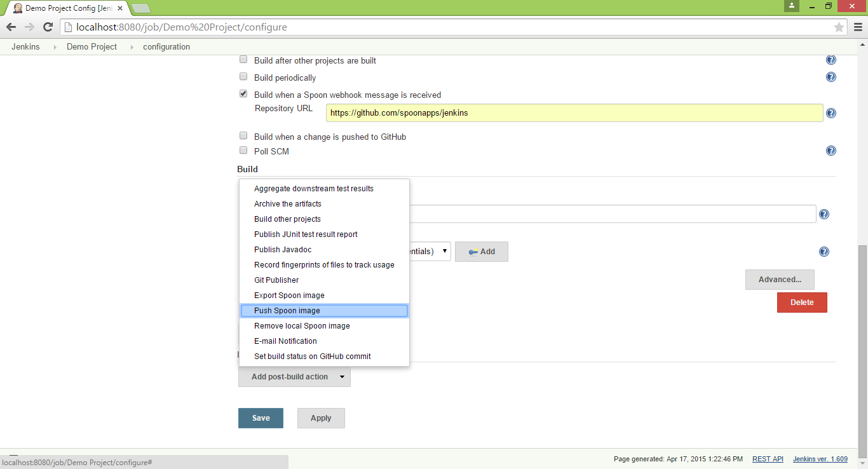Viewport: 868px width, 469px height.
Task: Select Record fingerprints of files option
Action: (x=324, y=265)
